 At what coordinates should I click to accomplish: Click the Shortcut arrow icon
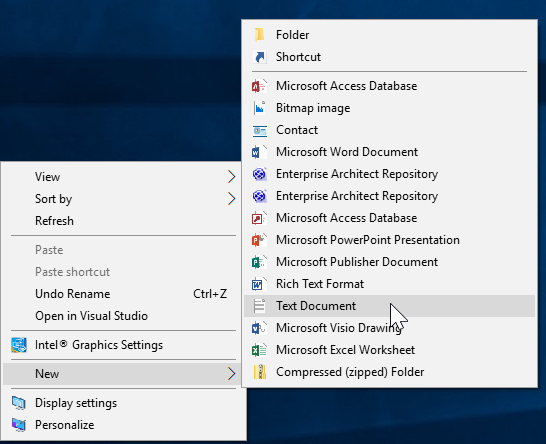[259, 57]
